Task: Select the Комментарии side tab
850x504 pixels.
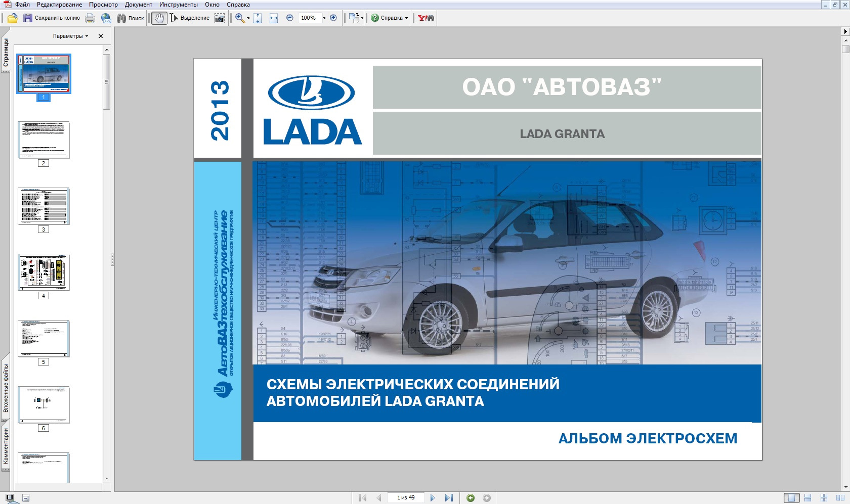Action: pyautogui.click(x=6, y=446)
